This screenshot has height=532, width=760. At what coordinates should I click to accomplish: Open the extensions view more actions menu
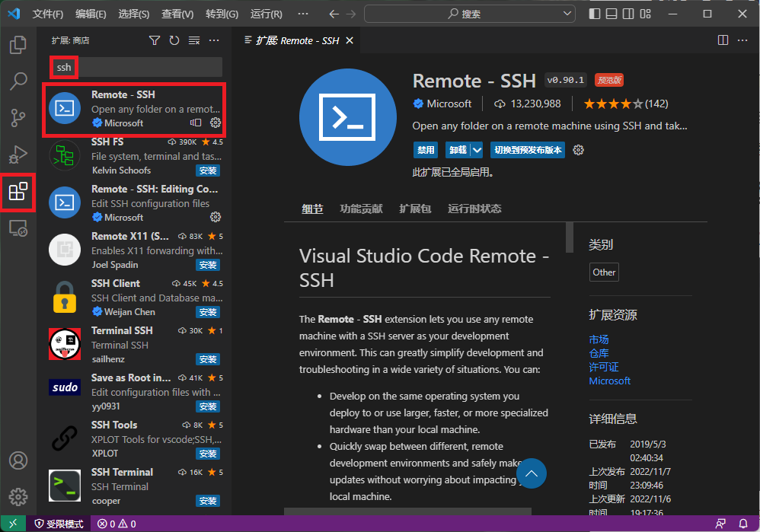click(x=214, y=40)
